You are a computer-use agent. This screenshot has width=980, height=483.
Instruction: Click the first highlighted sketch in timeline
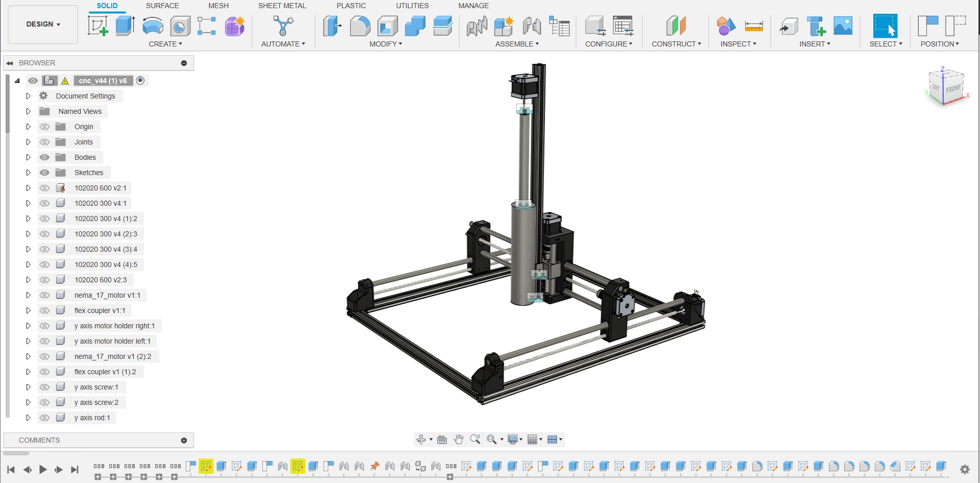206,466
